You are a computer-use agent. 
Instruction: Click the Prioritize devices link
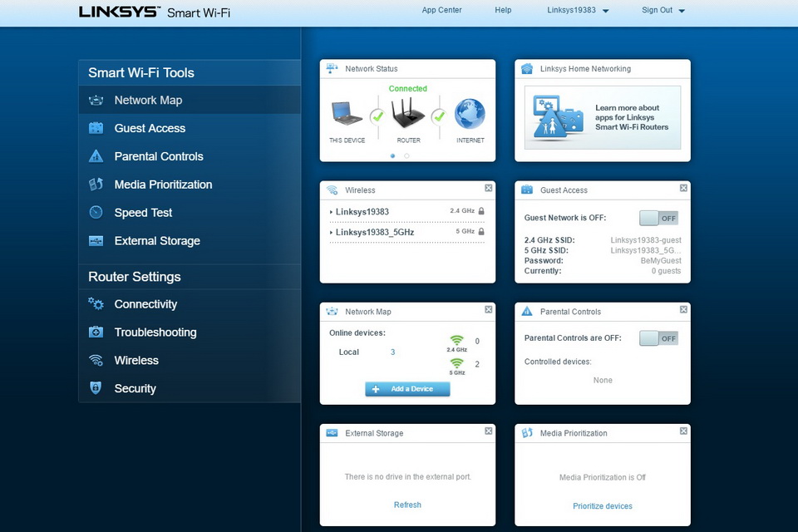click(x=603, y=506)
